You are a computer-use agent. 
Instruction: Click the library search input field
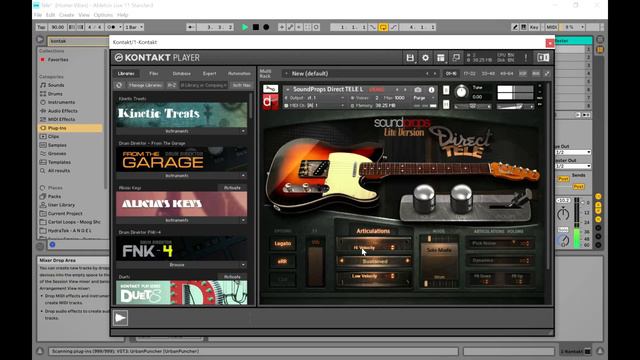click(204, 85)
